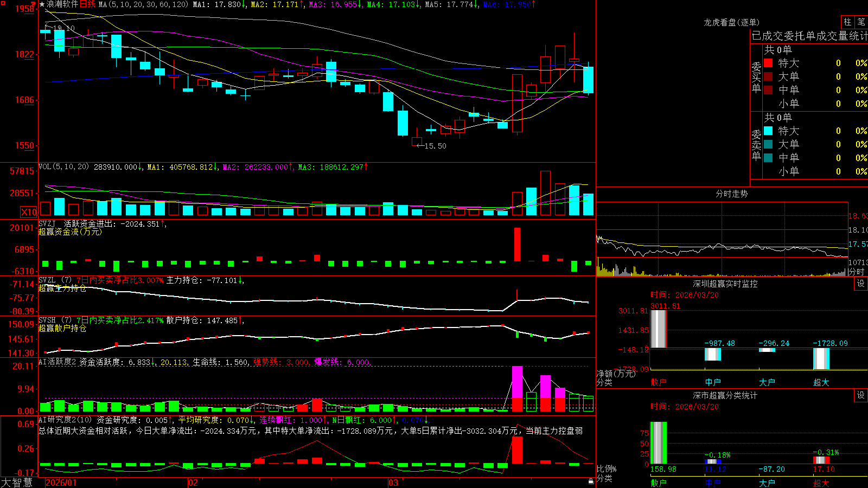Open 设 settings for 深圳超赢实时监控
Screen dimensions: 868x488
coord(861,284)
